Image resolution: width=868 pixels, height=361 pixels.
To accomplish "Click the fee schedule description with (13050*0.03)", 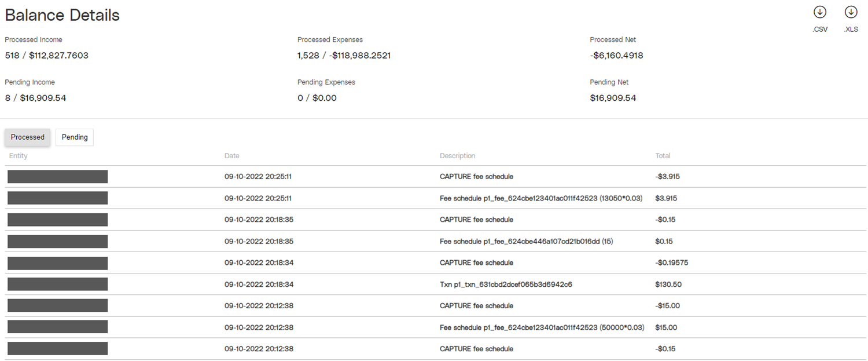I will point(541,198).
